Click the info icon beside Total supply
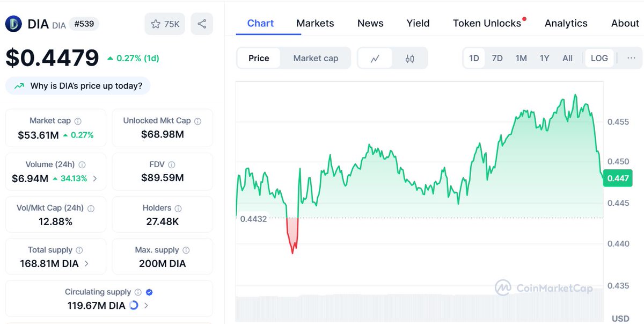Screen dimensions: 644x324 pos(79,250)
